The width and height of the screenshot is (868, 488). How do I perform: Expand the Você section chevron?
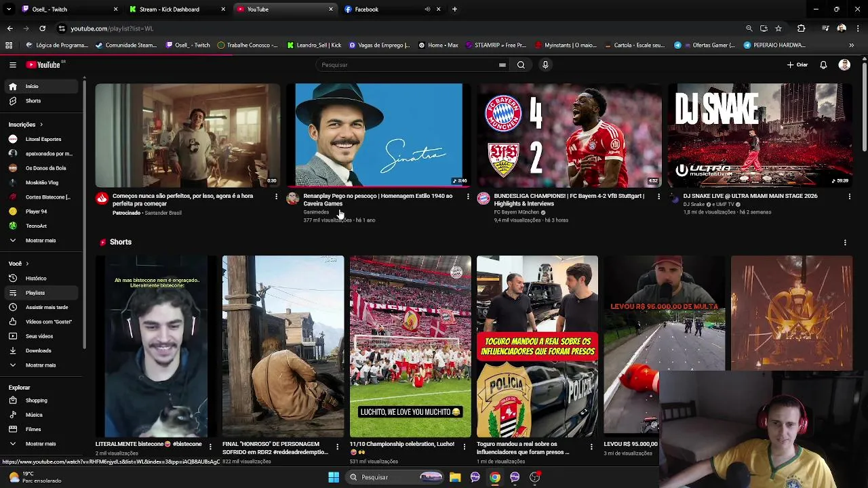[27, 264]
